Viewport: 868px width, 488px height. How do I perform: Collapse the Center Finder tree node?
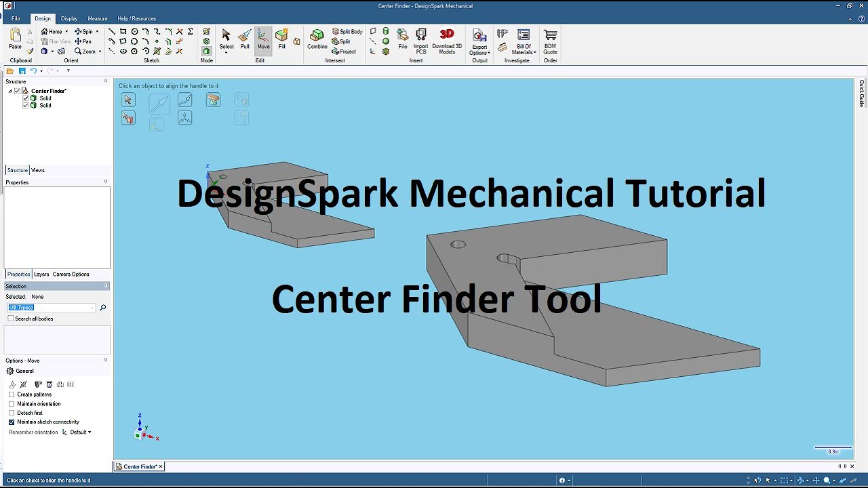pos(10,91)
